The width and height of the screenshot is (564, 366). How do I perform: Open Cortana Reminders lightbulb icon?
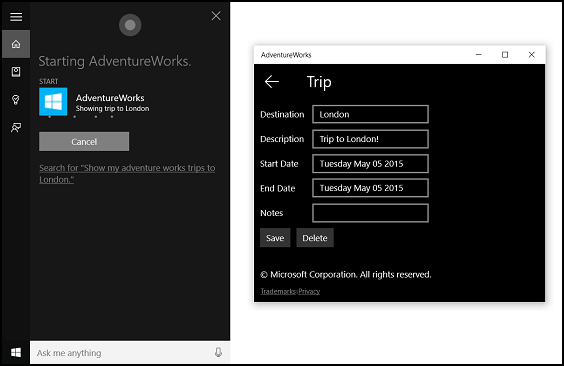[x=16, y=100]
